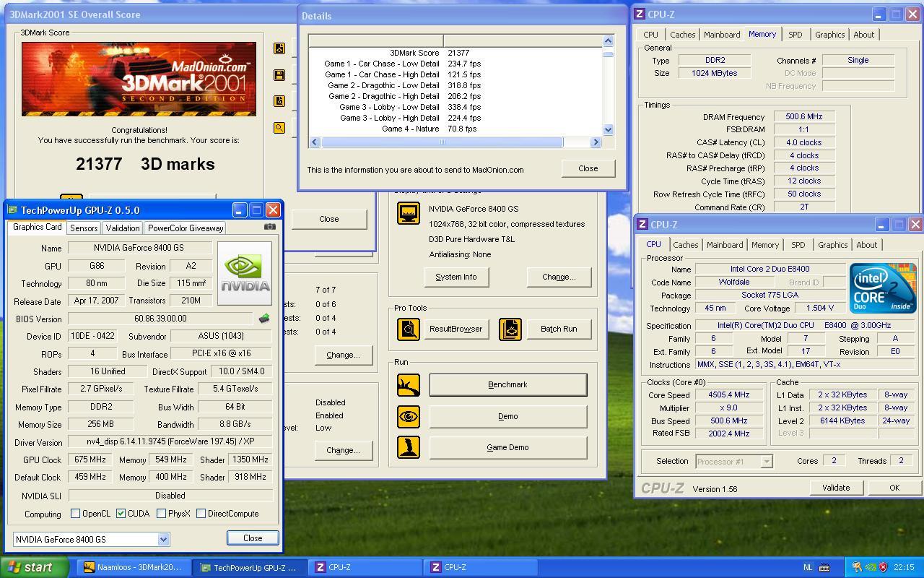924x578 pixels.
Task: Click the ResultBrowser magnifier icon
Action: tap(409, 329)
